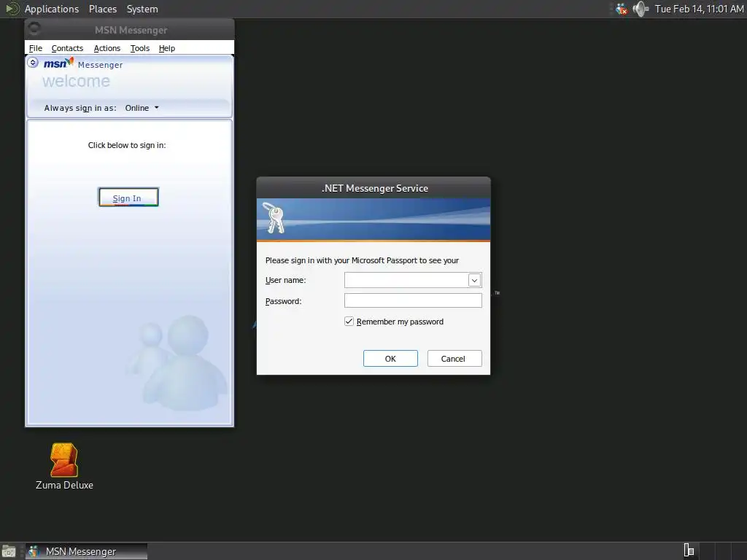
Task: Cancel the .NET Messenger Service dialog
Action: tap(454, 359)
